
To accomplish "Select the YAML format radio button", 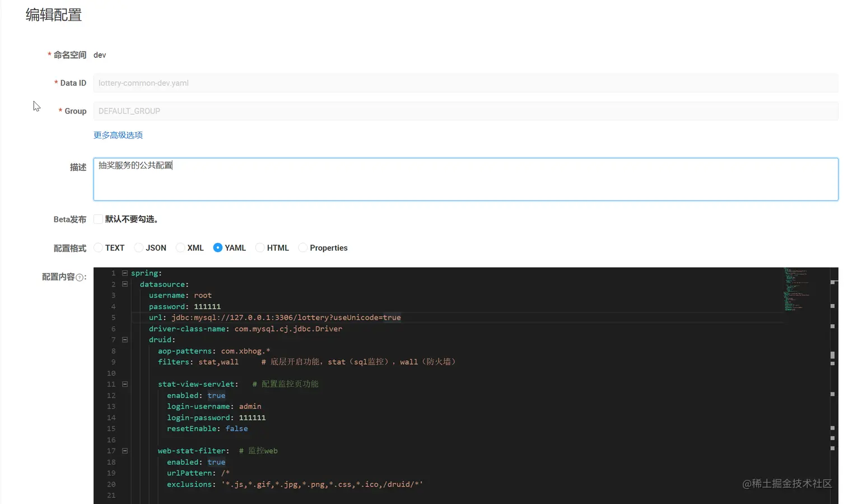I will [218, 248].
